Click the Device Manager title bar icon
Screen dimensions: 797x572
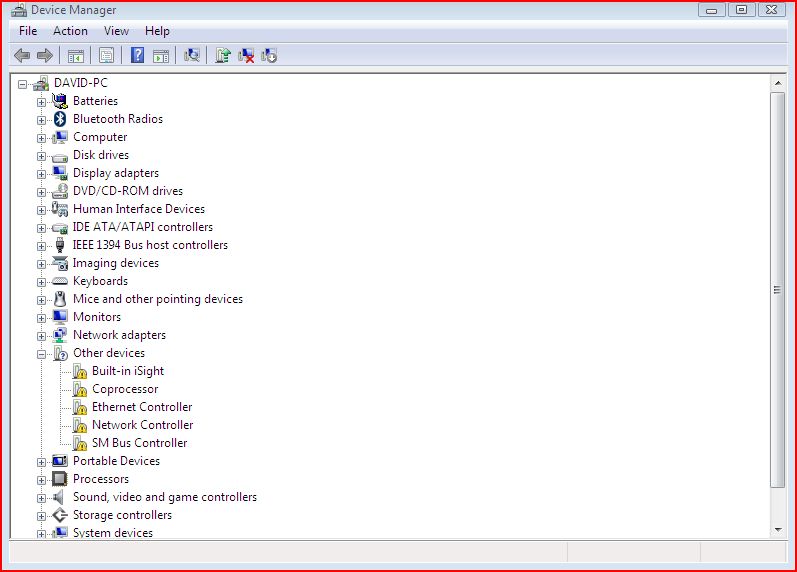[x=19, y=10]
